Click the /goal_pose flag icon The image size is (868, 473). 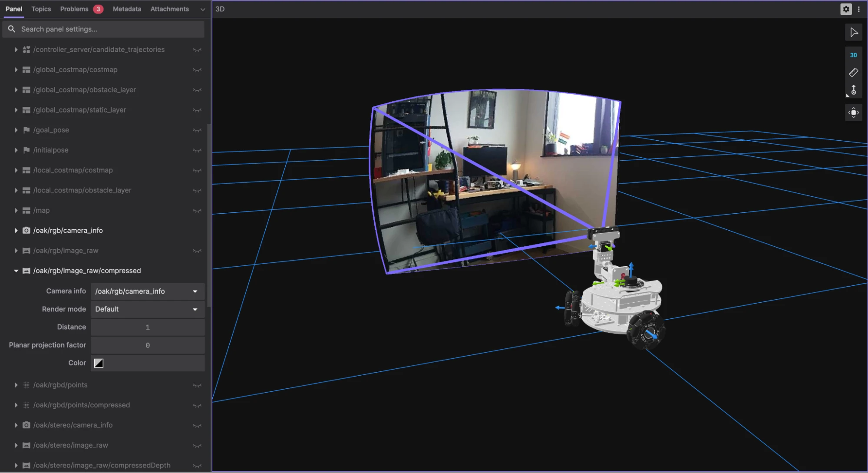click(26, 130)
